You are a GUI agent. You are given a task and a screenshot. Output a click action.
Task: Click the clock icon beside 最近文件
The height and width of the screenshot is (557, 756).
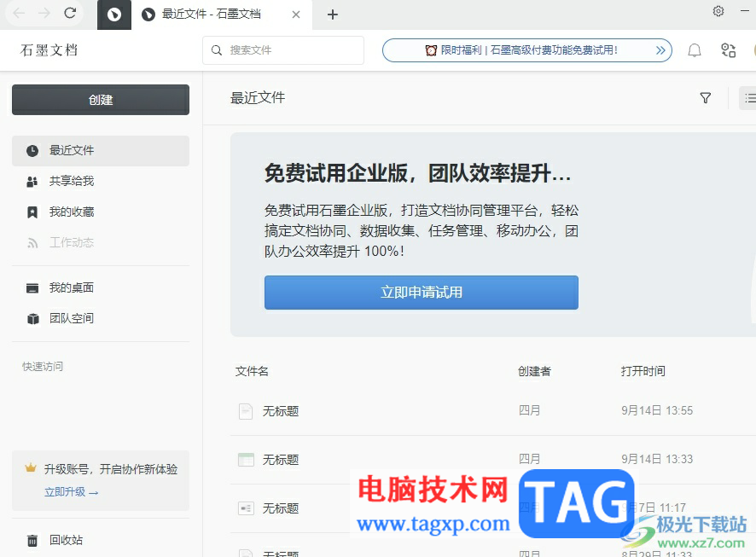point(32,151)
